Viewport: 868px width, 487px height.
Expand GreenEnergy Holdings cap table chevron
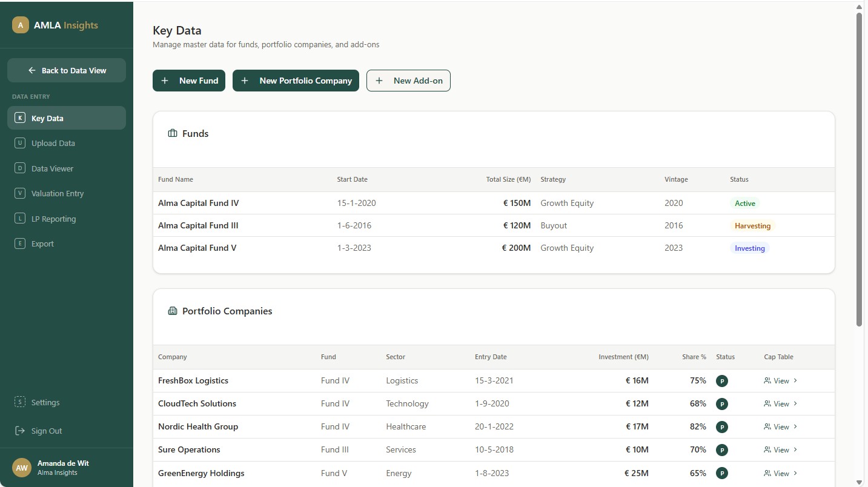pos(795,473)
